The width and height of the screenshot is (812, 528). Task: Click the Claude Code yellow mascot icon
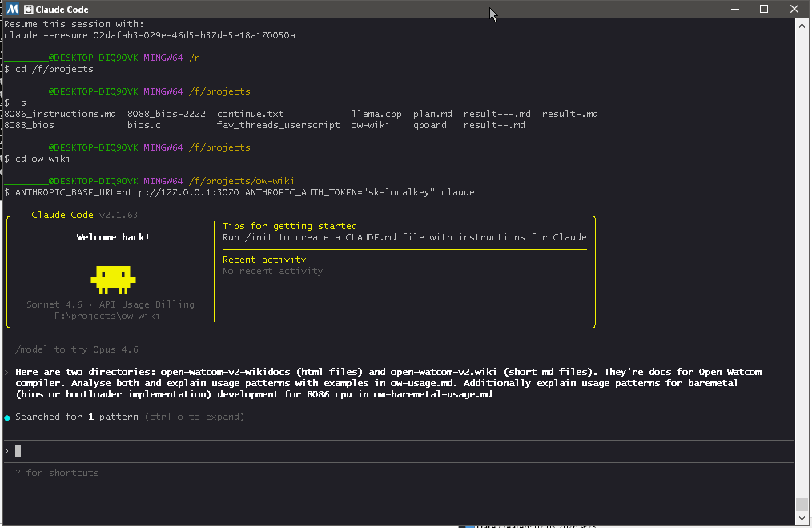pos(113,280)
